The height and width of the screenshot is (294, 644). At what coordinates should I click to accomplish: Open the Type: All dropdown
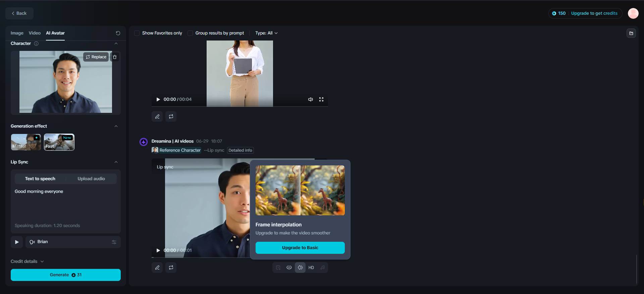266,33
